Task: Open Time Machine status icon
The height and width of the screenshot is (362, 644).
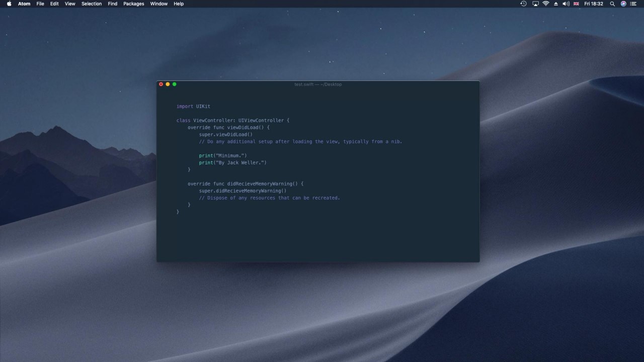Action: (x=523, y=4)
